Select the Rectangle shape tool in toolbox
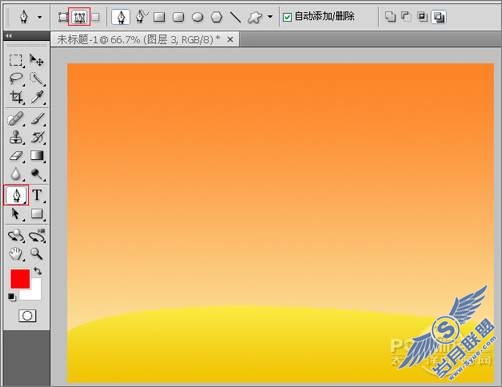 (37, 214)
